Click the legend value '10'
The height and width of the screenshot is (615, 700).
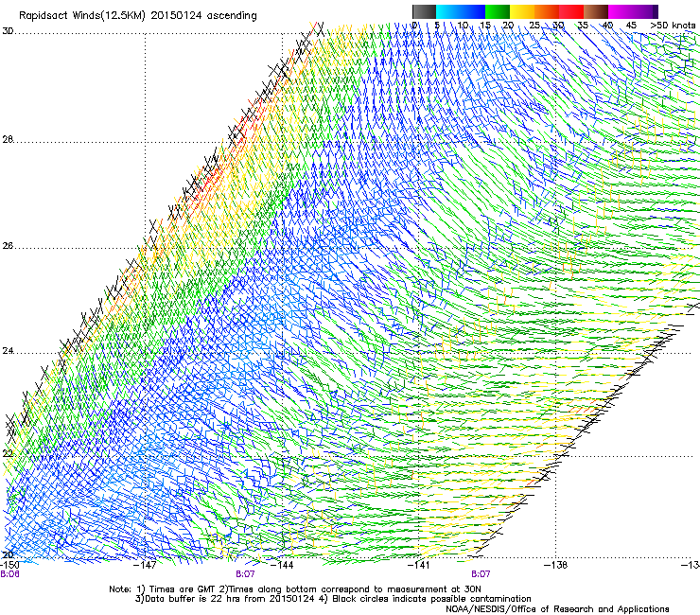pos(463,25)
